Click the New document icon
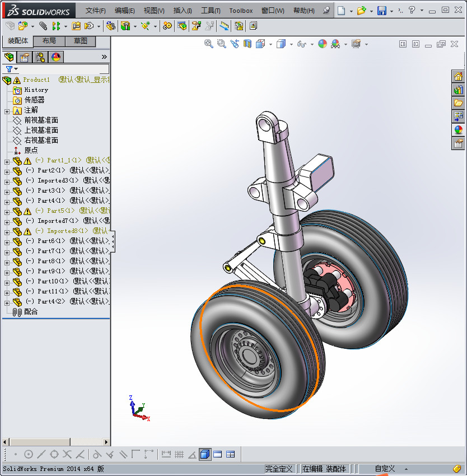 click(342, 11)
